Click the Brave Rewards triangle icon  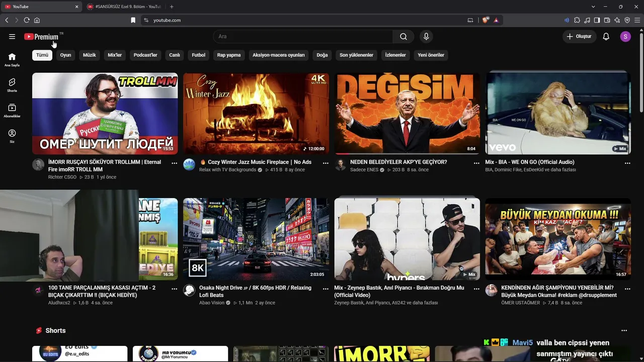click(x=496, y=20)
